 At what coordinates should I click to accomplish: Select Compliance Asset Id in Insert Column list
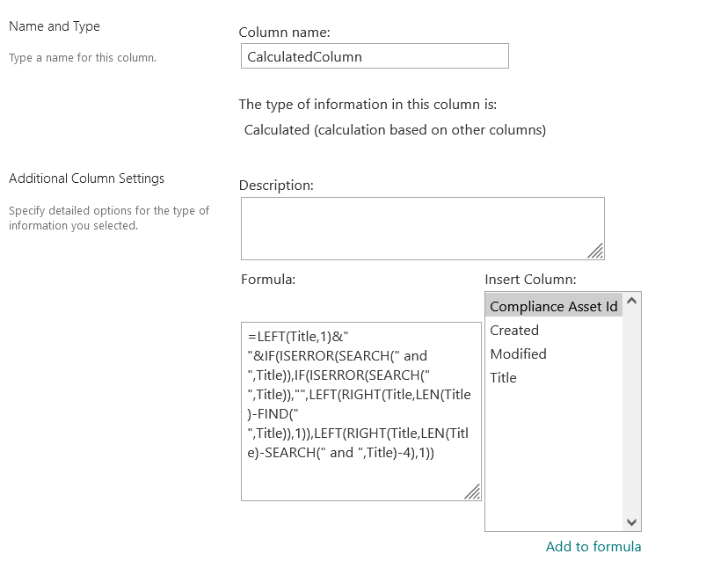(552, 306)
